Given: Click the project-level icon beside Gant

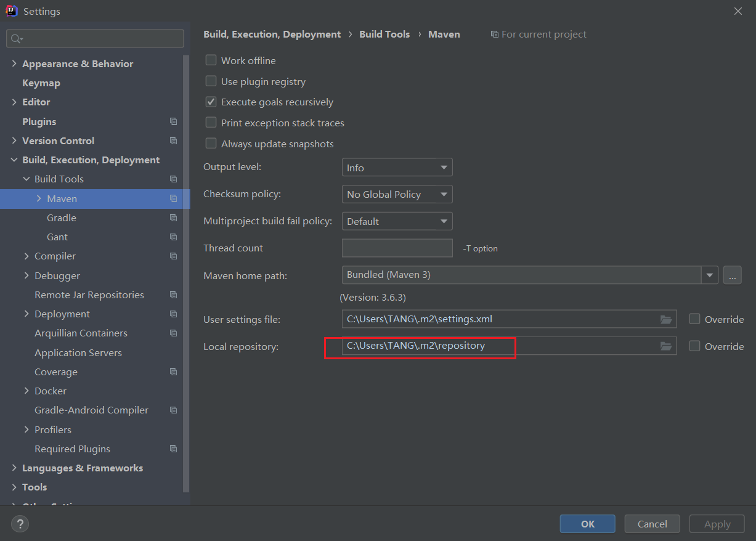Looking at the screenshot, I should coord(174,237).
